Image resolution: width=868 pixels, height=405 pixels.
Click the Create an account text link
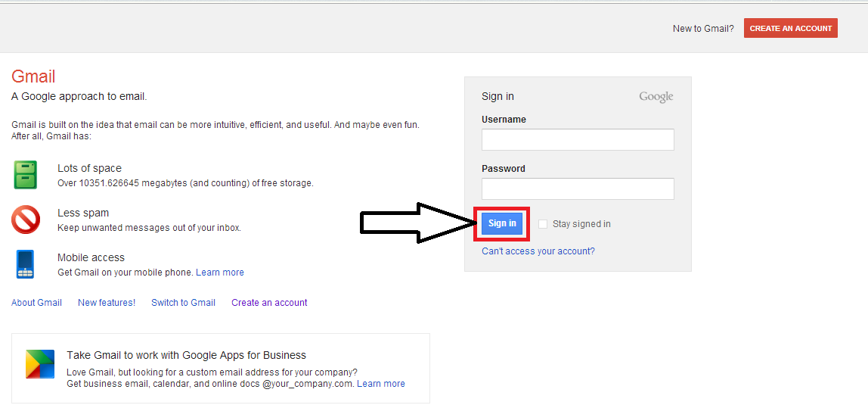coord(269,303)
